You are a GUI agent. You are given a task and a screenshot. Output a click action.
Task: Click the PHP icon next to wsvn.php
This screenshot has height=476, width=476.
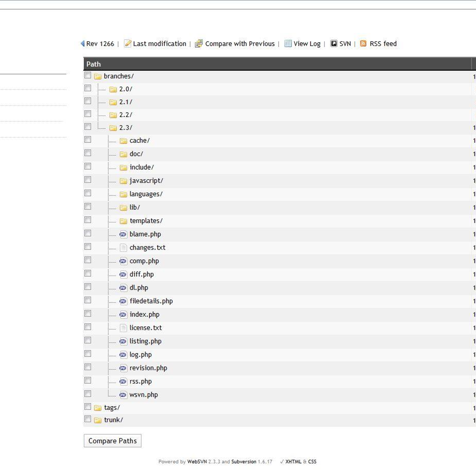click(123, 395)
